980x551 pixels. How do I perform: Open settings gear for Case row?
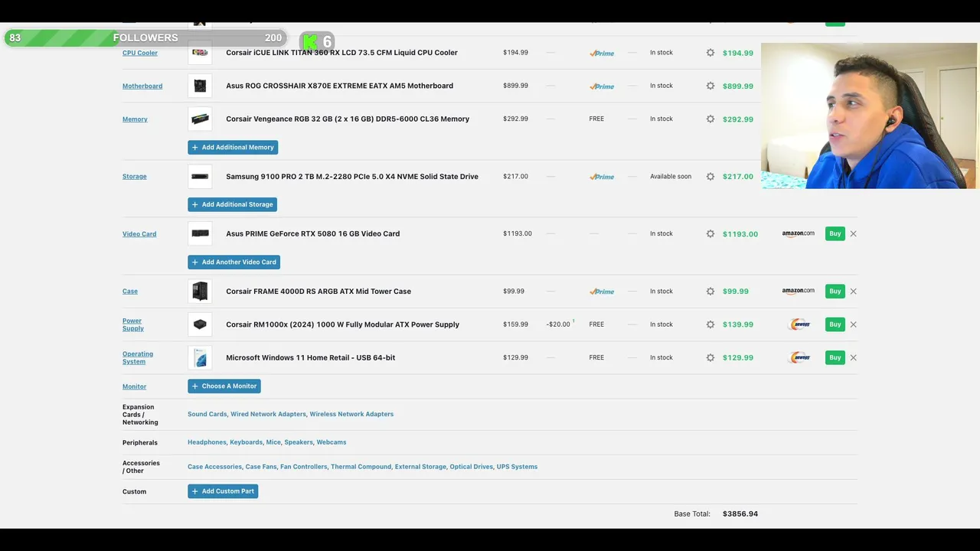pos(710,292)
